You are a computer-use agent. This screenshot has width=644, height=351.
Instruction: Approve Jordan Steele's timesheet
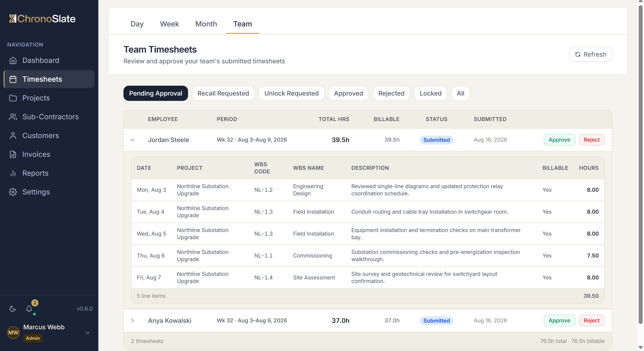point(559,140)
